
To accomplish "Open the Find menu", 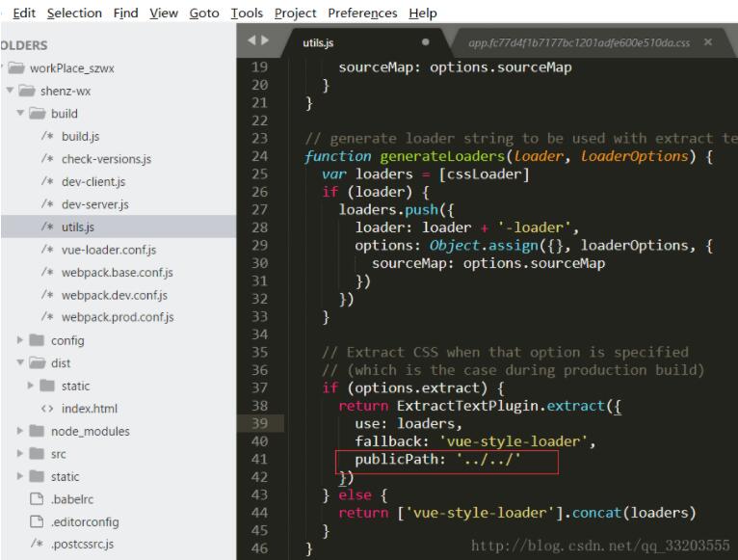I will [x=125, y=13].
